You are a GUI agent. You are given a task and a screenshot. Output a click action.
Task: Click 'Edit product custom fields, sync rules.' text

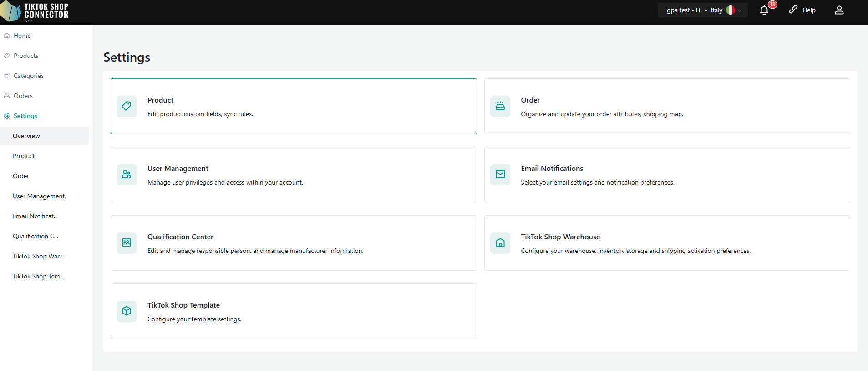click(200, 114)
